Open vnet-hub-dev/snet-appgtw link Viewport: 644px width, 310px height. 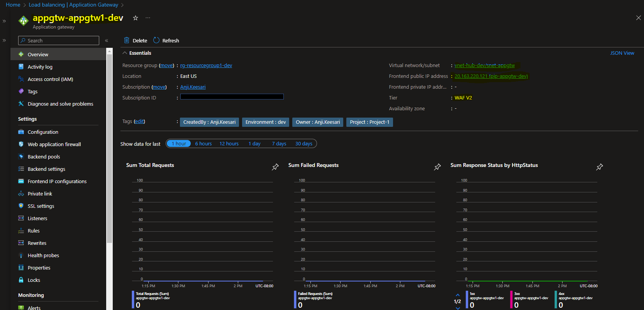tap(485, 66)
